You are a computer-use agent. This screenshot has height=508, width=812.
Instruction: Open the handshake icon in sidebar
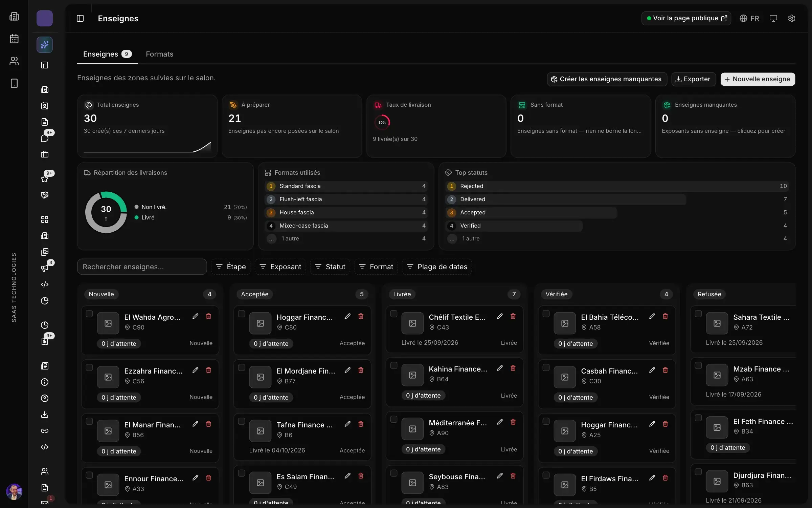click(45, 195)
